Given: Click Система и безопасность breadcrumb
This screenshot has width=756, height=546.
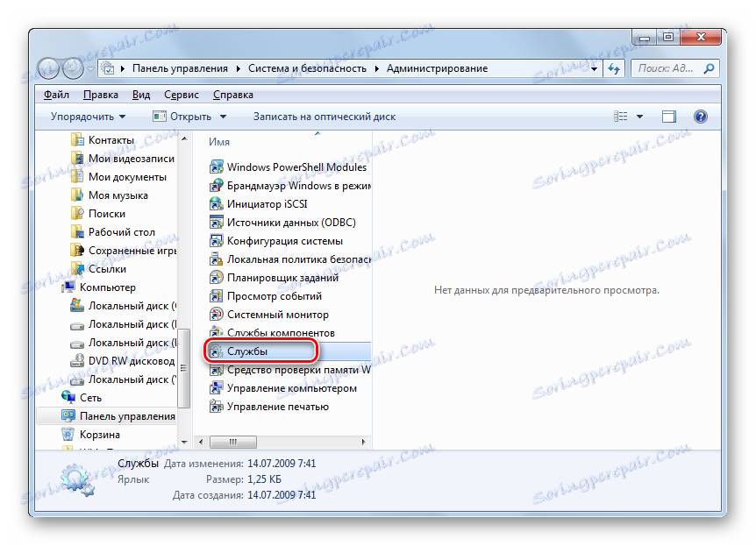Looking at the screenshot, I should pyautogui.click(x=307, y=68).
